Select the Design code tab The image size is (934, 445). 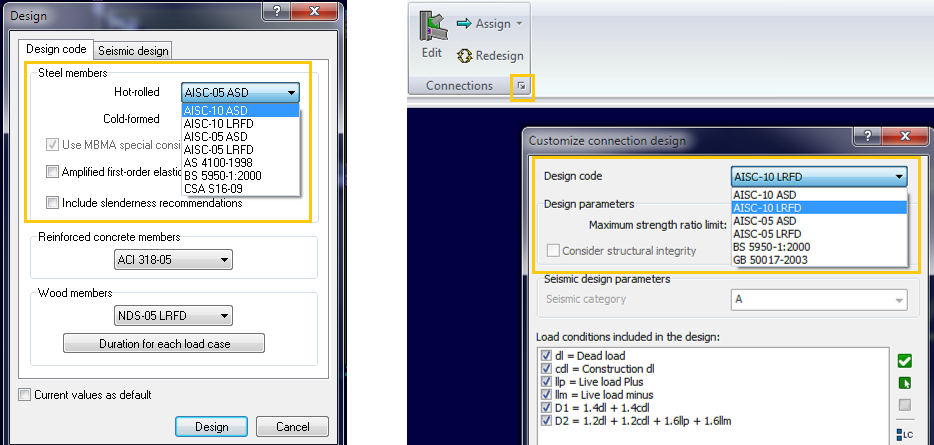click(x=57, y=49)
